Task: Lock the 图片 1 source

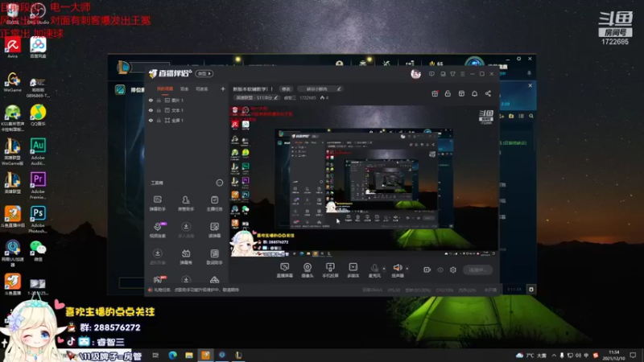Action: point(159,100)
